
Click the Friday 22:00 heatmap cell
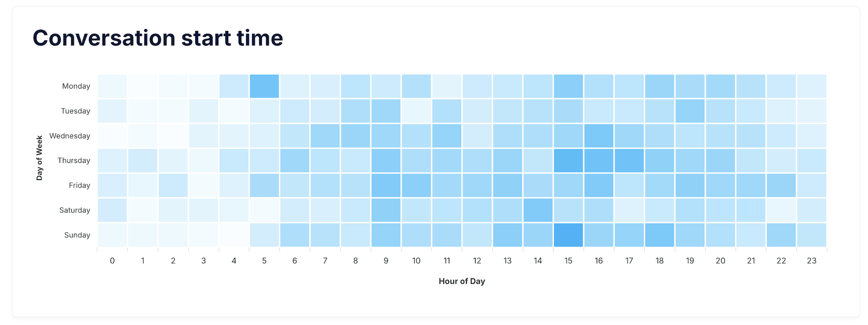point(781,185)
